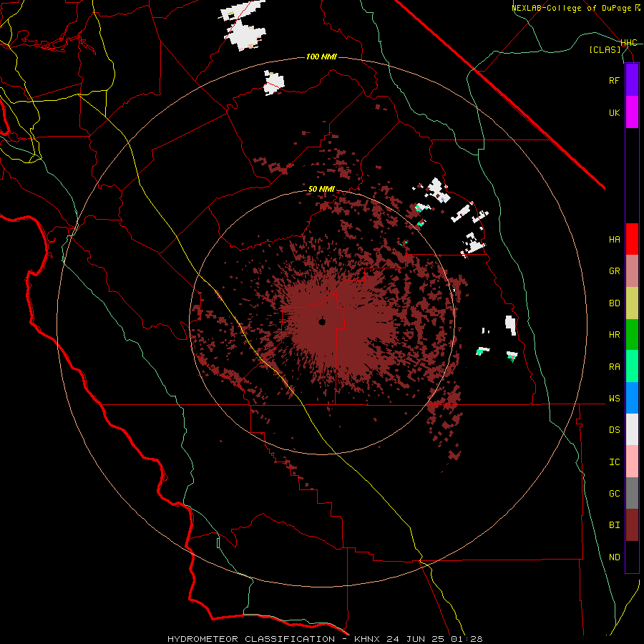The width and height of the screenshot is (644, 644).
Task: Click the DS white legend swatch
Action: click(x=632, y=429)
